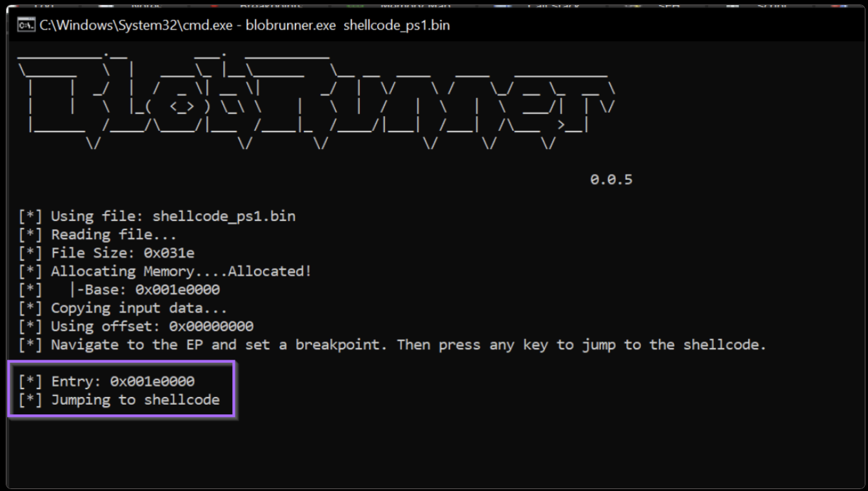Click the BlobRunner ASCII art banner
This screenshot has width=868, height=491.
(316, 103)
